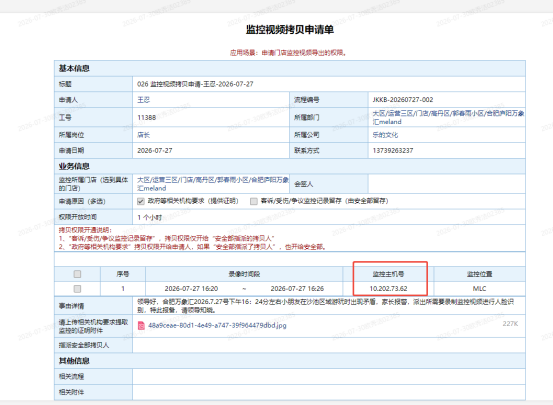
Task: Select checkbox for row 1 recording entry
Action: pos(77,289)
